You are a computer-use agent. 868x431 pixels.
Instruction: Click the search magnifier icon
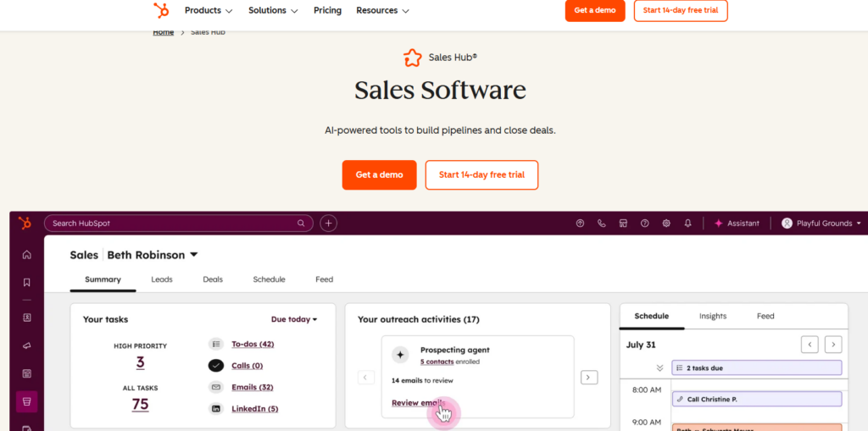301,224
